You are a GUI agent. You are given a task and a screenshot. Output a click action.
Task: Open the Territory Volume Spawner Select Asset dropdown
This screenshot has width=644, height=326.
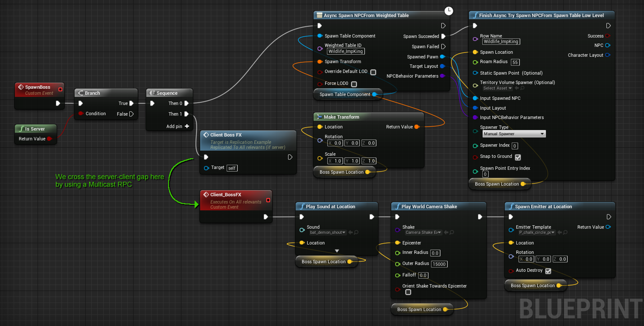tap(498, 88)
